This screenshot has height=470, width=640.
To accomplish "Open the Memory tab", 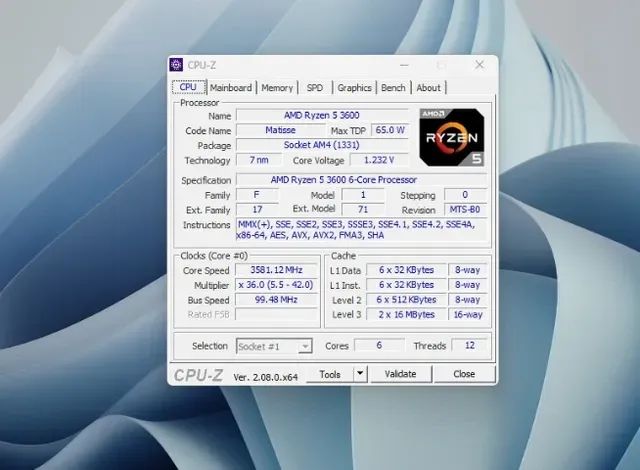I will 277,88.
